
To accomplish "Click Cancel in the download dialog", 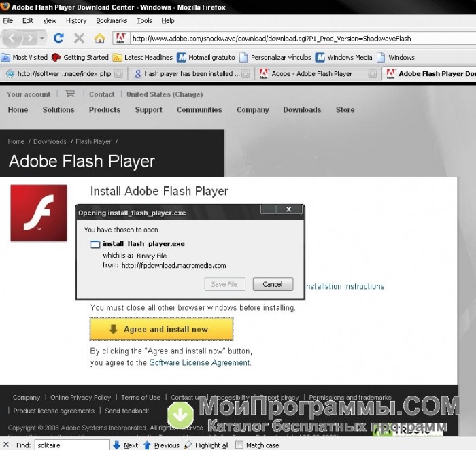I will (x=273, y=284).
